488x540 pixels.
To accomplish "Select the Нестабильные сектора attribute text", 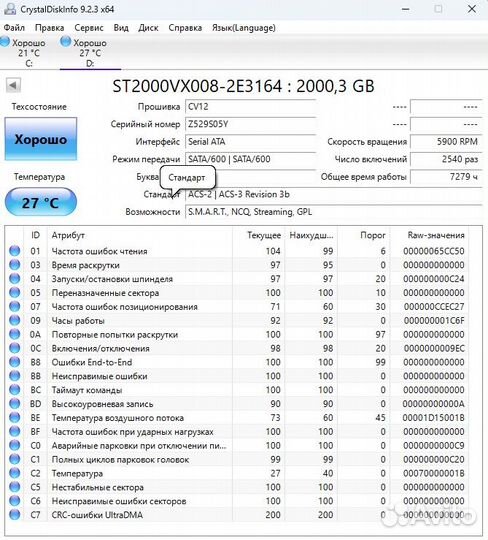I will [x=97, y=487].
